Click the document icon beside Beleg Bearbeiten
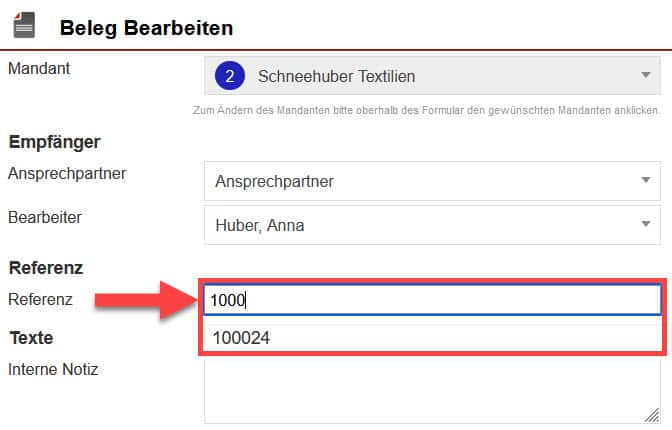This screenshot has width=672, height=430. click(24, 26)
